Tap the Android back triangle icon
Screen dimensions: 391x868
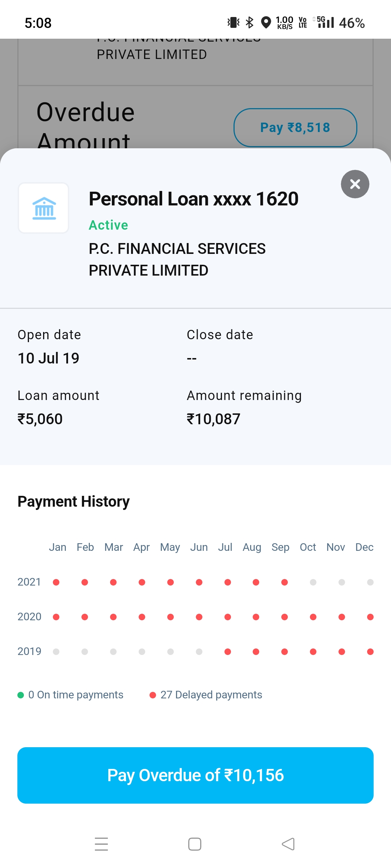(288, 844)
